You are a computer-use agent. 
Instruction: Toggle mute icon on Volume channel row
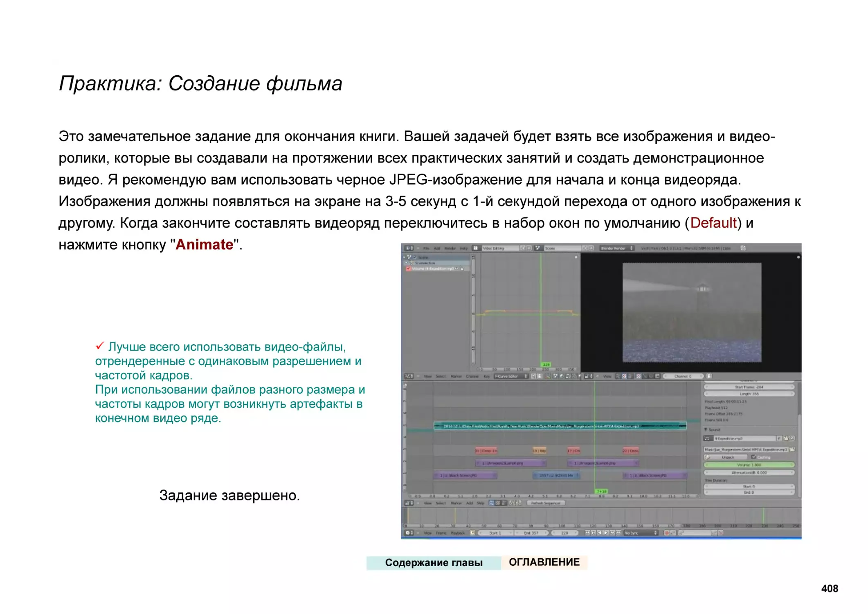tap(457, 269)
